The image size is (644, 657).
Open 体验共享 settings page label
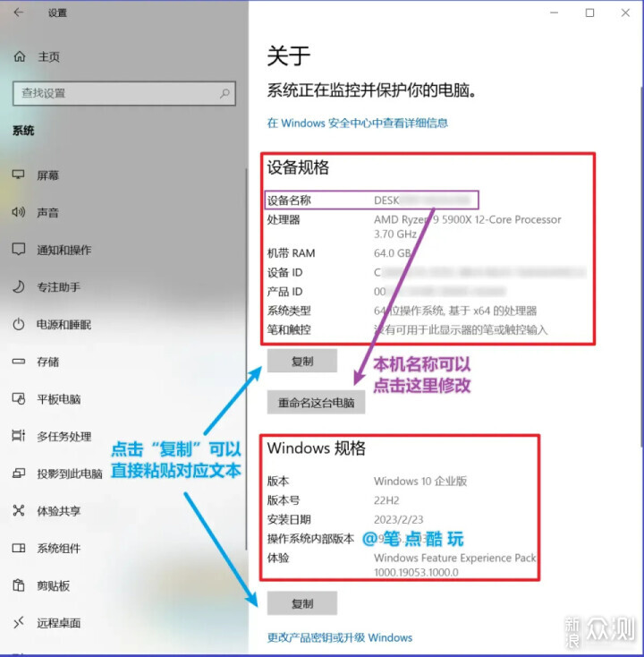point(59,511)
